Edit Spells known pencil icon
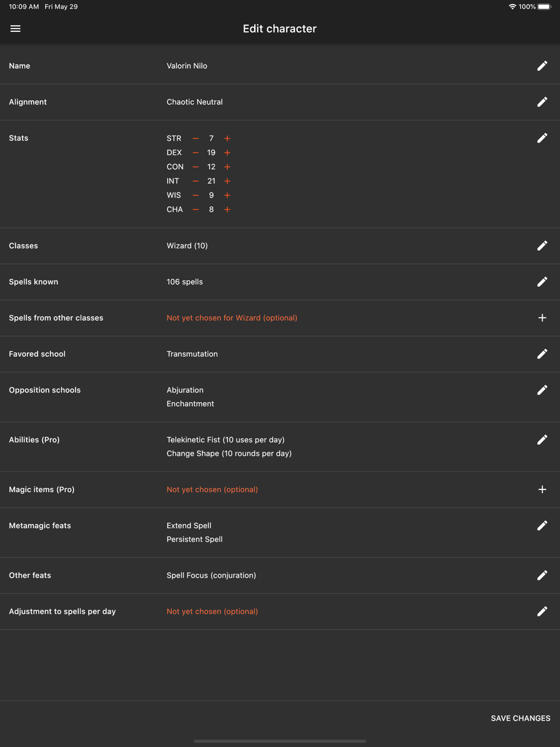 542,282
